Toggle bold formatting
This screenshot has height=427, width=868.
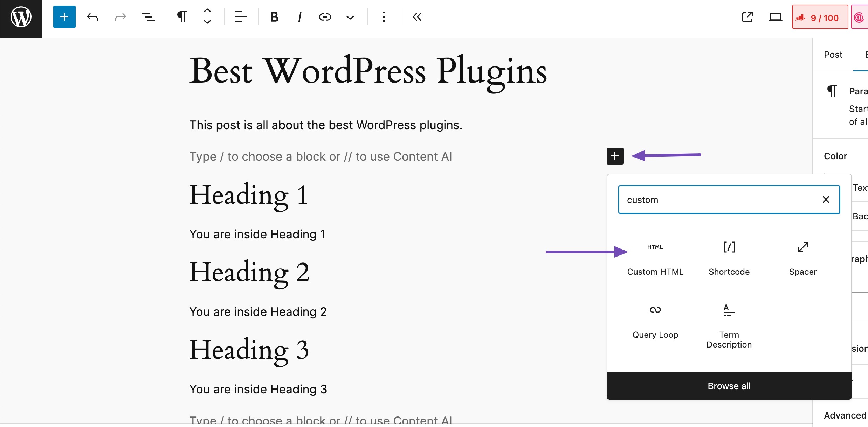pos(274,17)
